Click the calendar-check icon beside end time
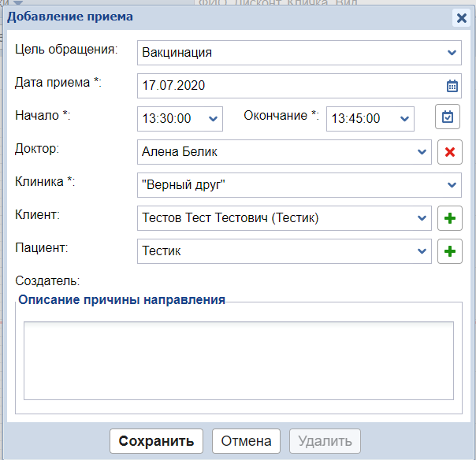This screenshot has width=476, height=460. (x=448, y=117)
